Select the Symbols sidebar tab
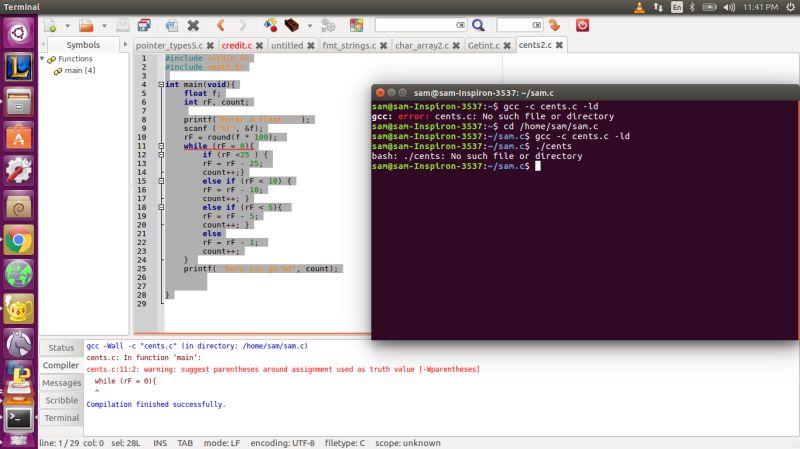The width and height of the screenshot is (800, 449). (x=83, y=45)
